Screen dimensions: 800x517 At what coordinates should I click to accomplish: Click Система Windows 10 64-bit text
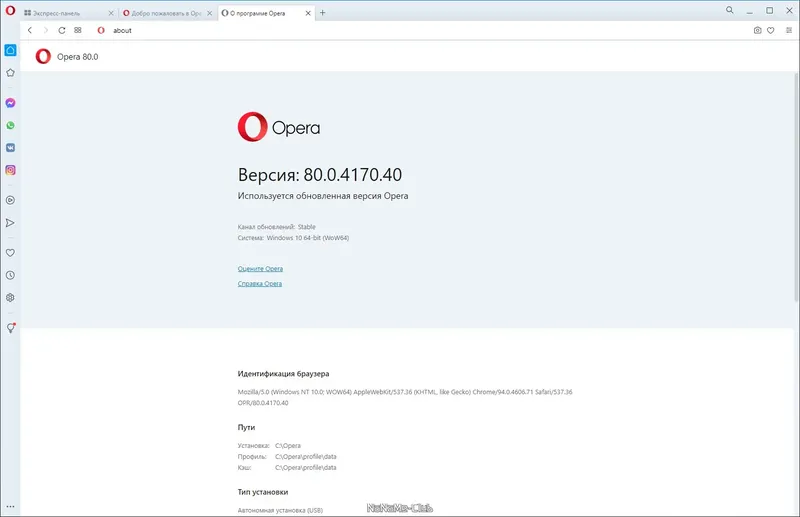coord(293,237)
